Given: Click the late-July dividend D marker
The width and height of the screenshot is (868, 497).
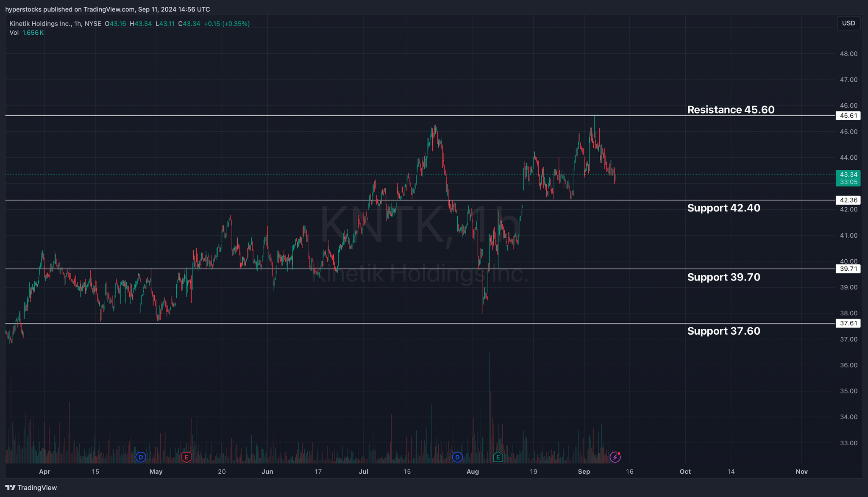Looking at the screenshot, I should click(457, 457).
